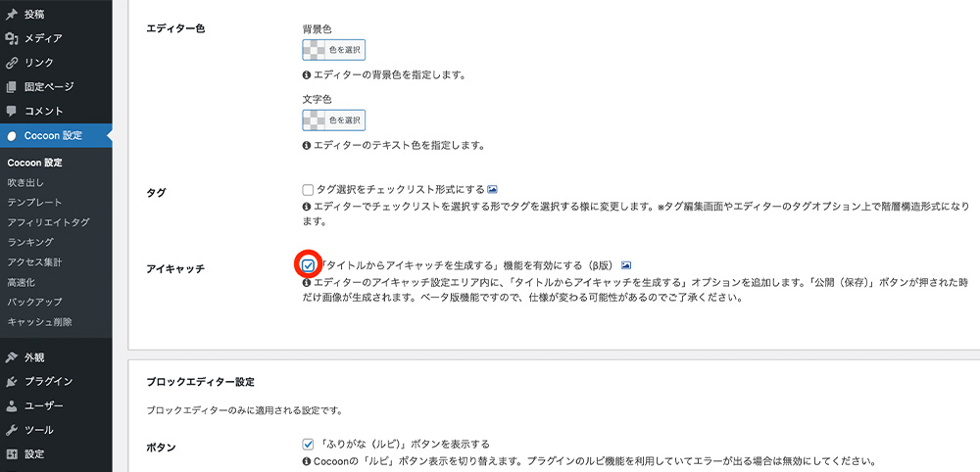This screenshot has width=980, height=472.
Task: Open the 背景色 color picker button
Action: click(x=333, y=50)
